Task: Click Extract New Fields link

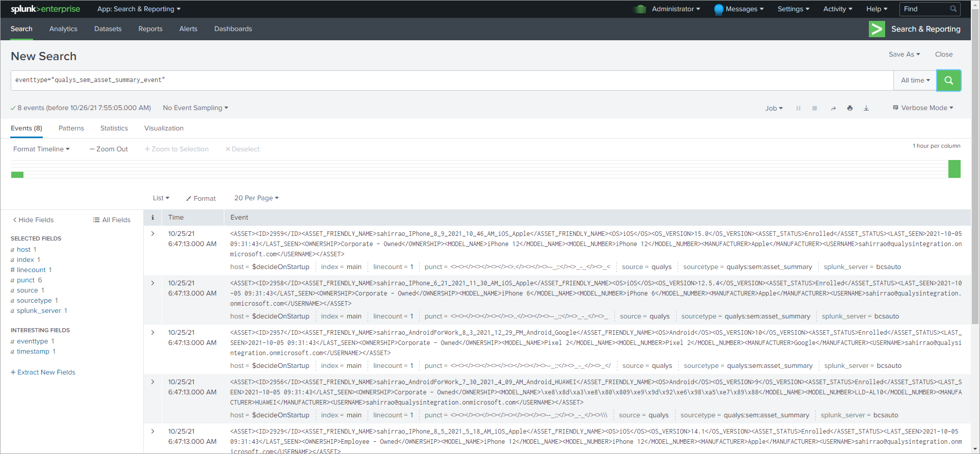Action: pyautogui.click(x=43, y=372)
